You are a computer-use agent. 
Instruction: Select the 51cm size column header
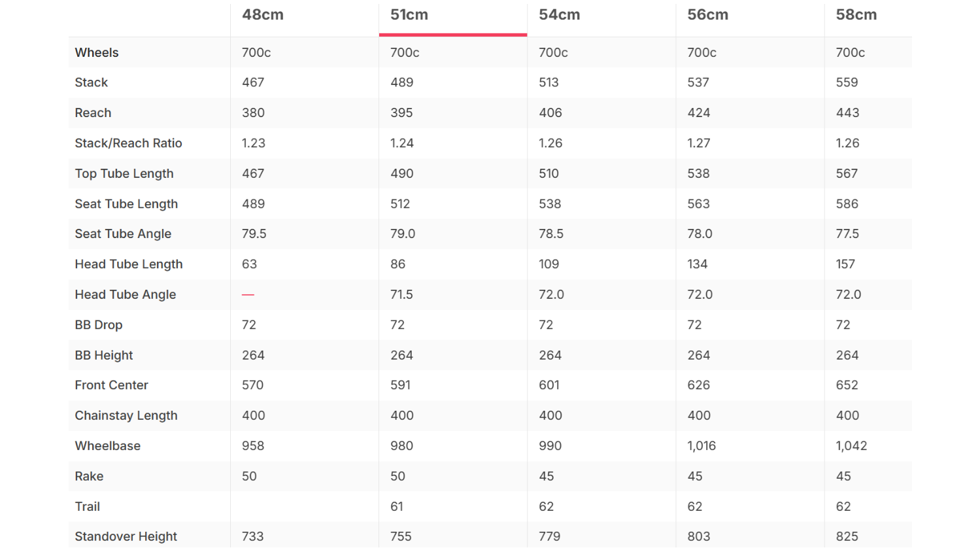point(409,15)
